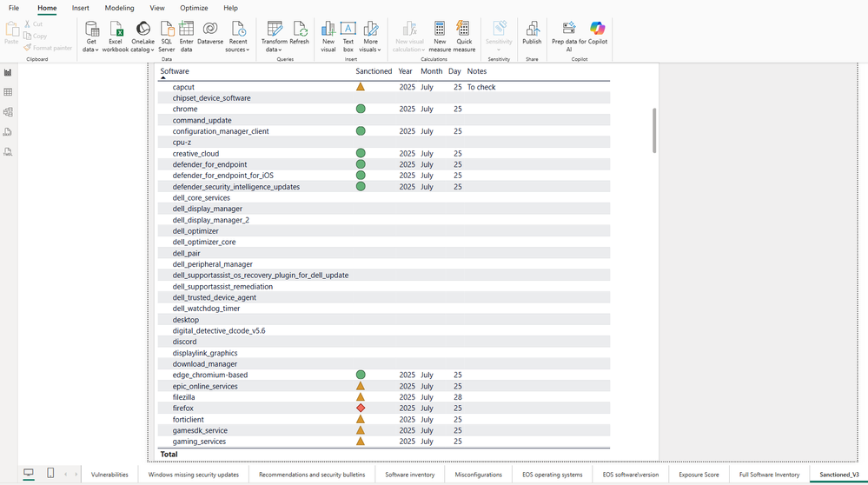
Task: Insert a New visual
Action: (328, 37)
